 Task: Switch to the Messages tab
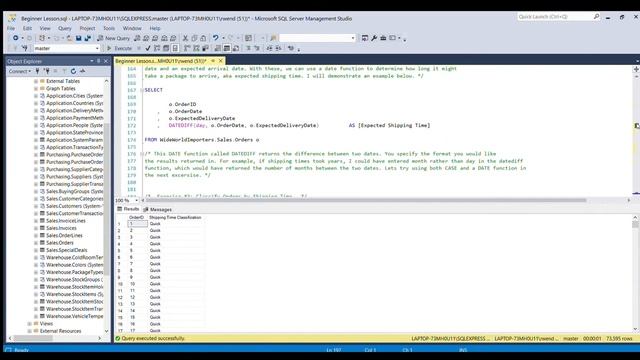[158, 209]
